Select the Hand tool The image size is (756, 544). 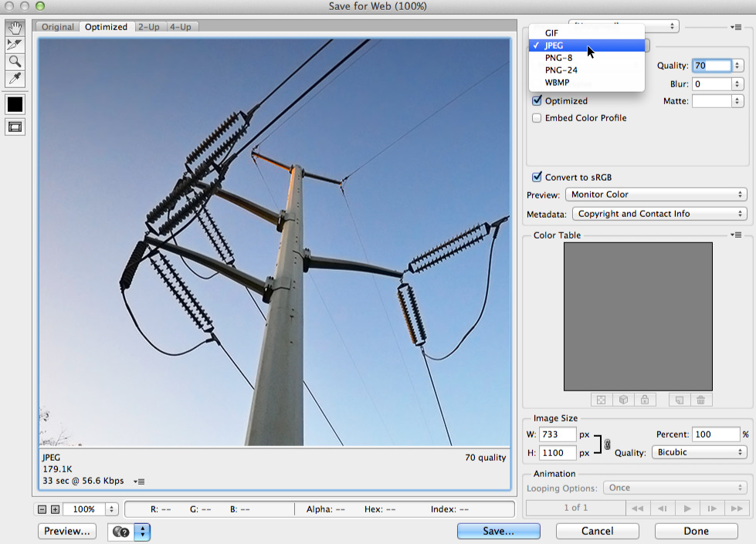(x=15, y=28)
